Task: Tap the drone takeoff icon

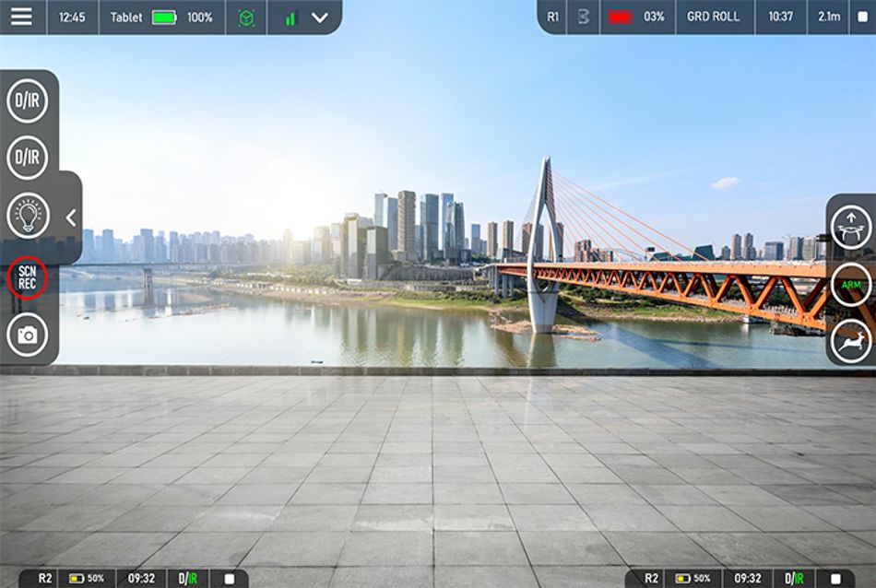Action: point(851,227)
